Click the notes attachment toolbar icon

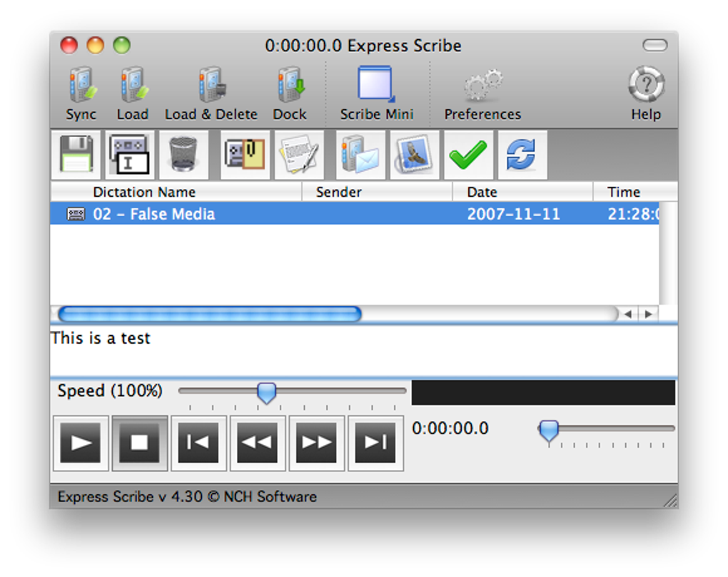(x=246, y=154)
